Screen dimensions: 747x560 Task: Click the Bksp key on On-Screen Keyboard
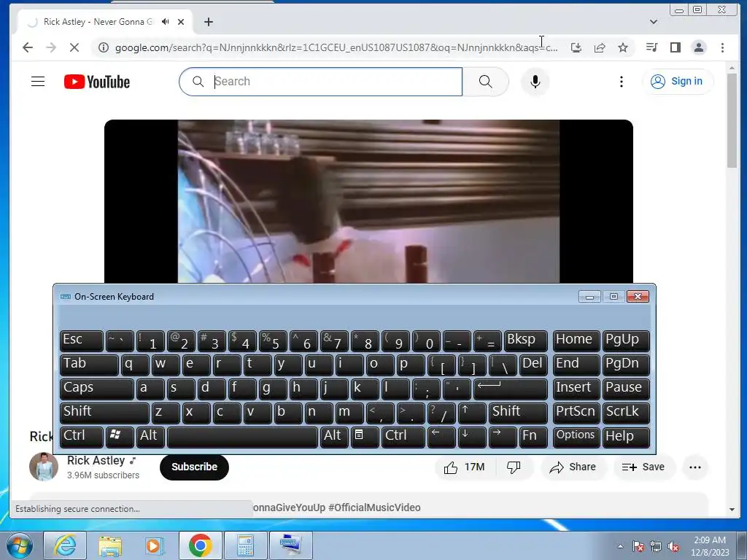click(x=525, y=341)
